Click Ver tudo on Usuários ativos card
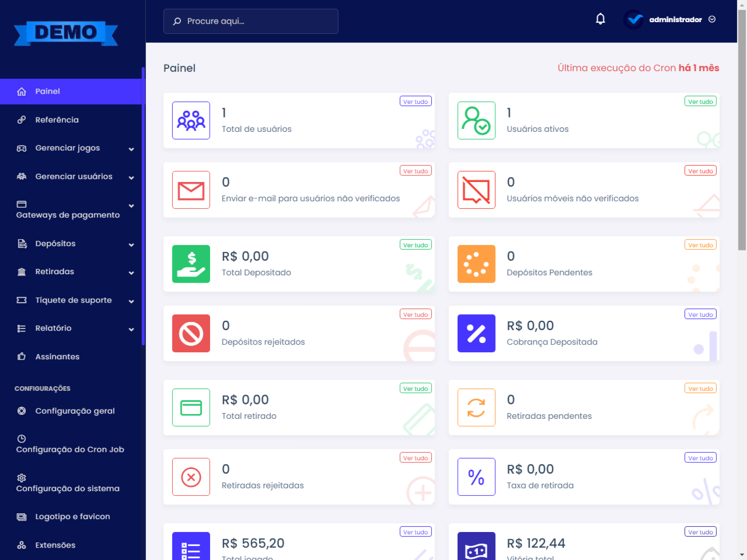The height and width of the screenshot is (560, 747). click(700, 101)
